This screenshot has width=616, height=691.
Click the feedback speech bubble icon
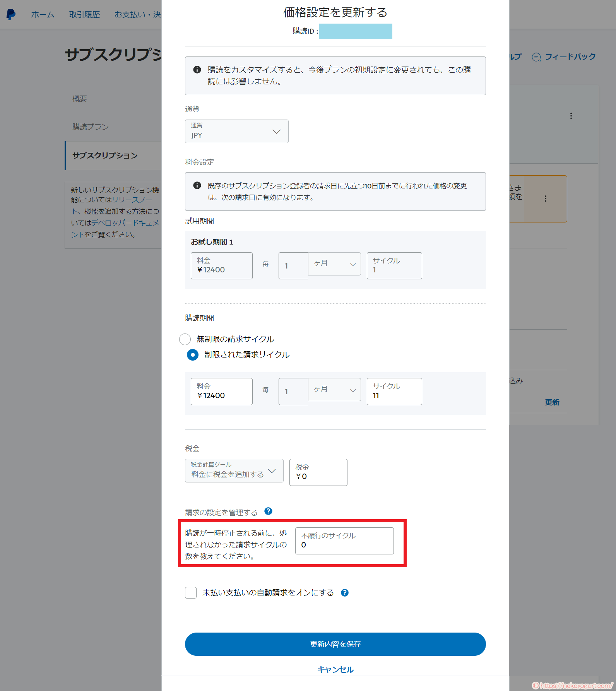(536, 57)
